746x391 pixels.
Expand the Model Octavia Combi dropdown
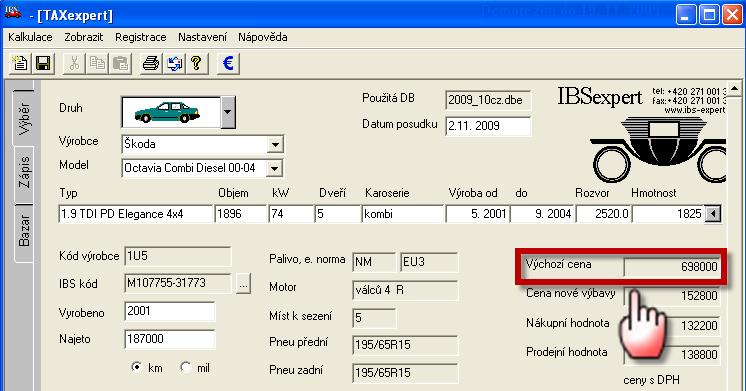274,168
